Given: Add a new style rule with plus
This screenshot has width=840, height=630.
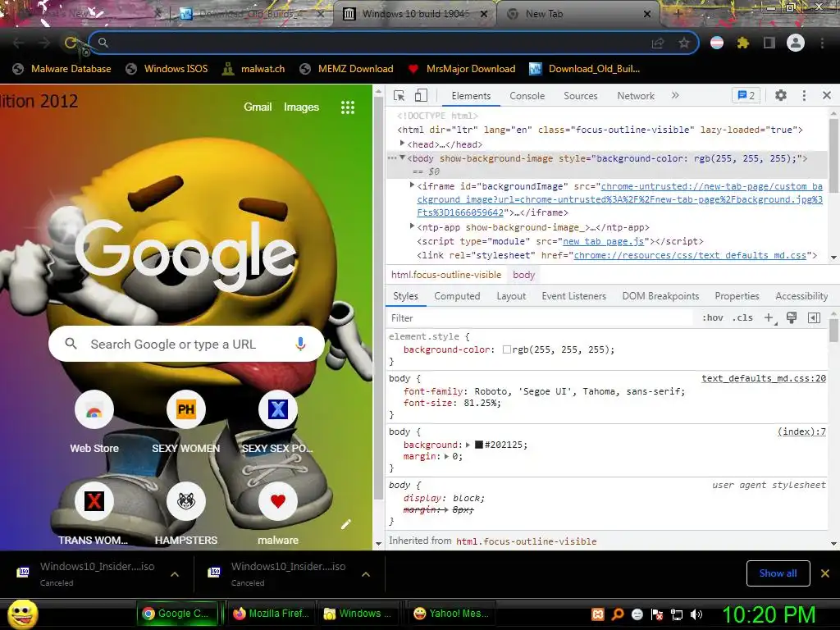Looking at the screenshot, I should 769,317.
